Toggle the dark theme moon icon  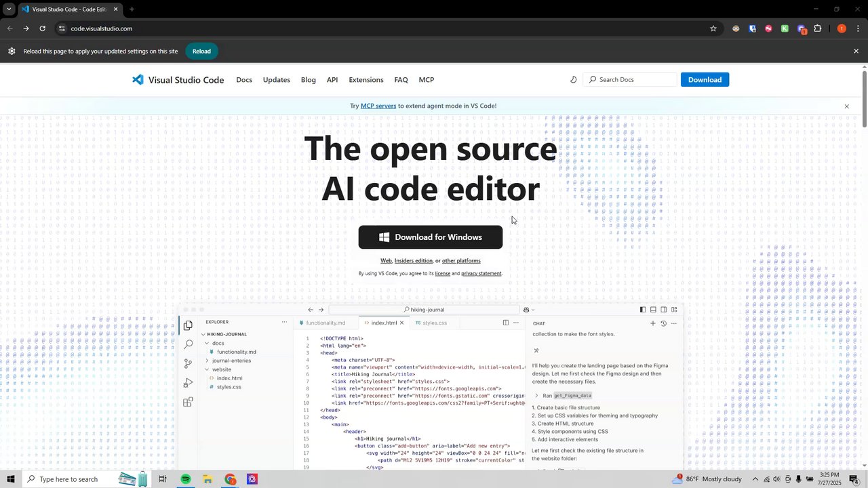tap(573, 79)
